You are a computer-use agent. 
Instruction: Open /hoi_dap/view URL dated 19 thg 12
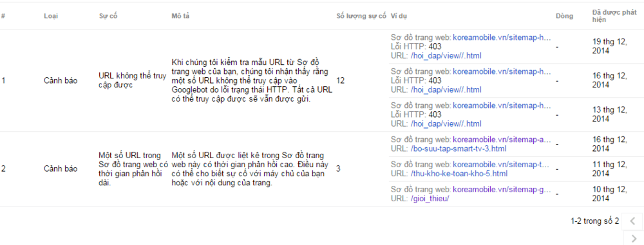point(446,55)
